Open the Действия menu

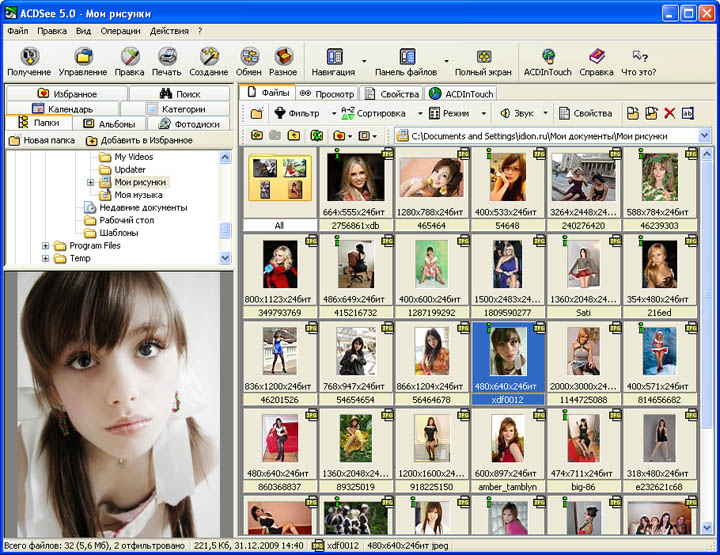point(169,31)
